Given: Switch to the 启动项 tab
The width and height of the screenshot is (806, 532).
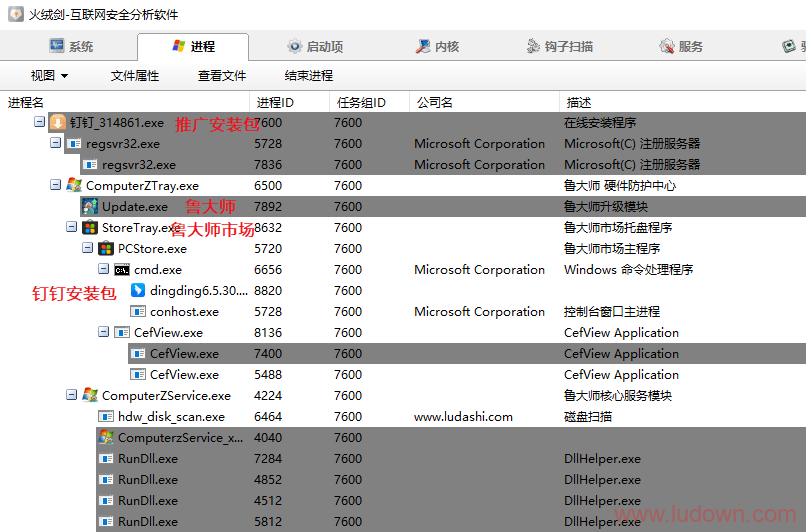Looking at the screenshot, I should (x=315, y=47).
